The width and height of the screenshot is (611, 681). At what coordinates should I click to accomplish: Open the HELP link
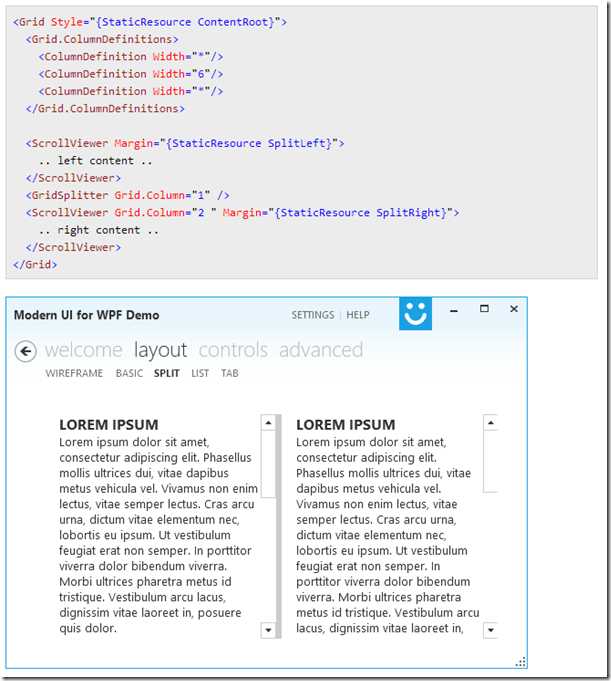pyautogui.click(x=358, y=315)
